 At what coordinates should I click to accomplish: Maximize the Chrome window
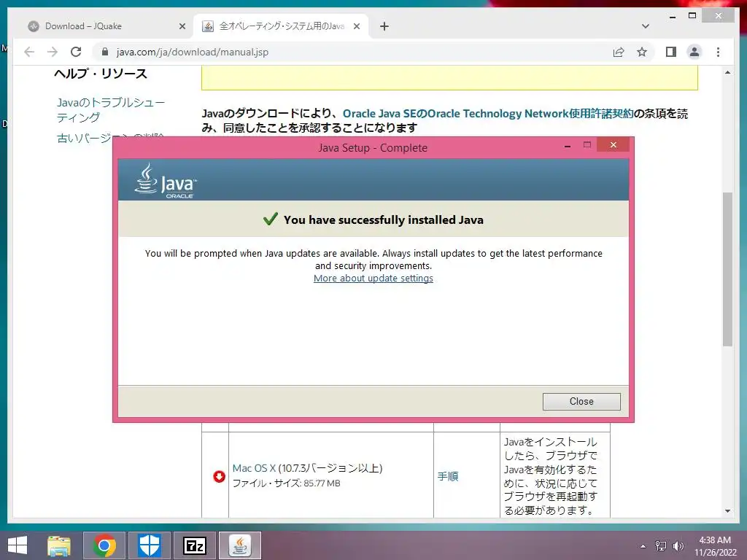point(692,16)
